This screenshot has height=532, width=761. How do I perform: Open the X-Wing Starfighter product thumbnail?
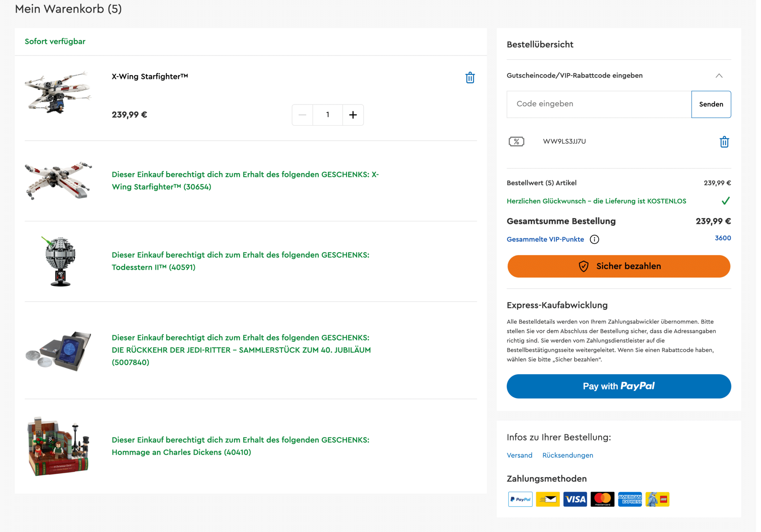tap(58, 92)
